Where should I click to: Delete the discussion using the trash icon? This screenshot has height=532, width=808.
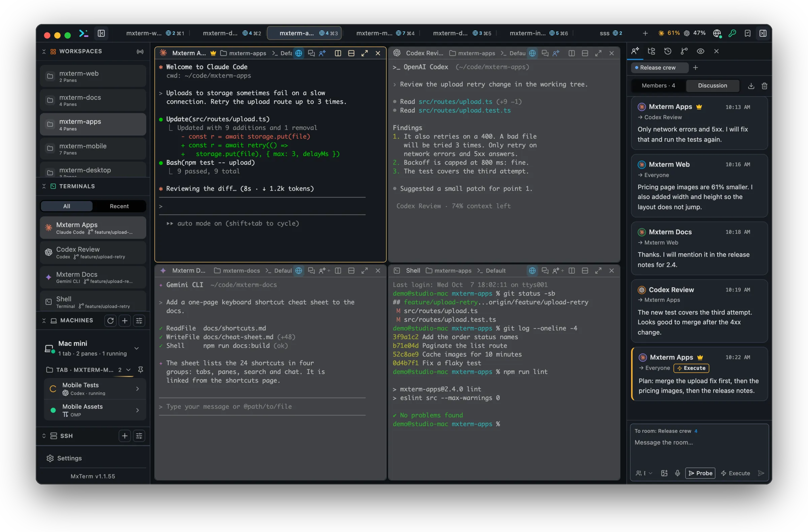click(x=764, y=86)
